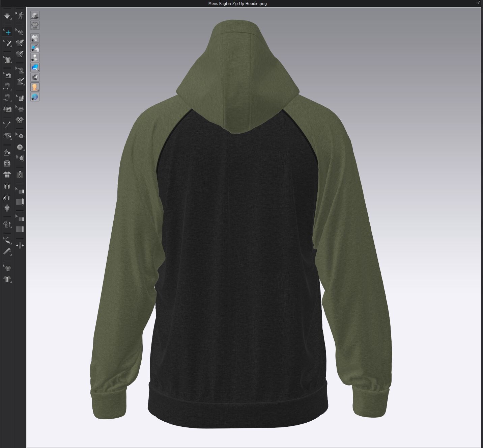Screen dimensions: 483x448
Task: Select the Zipper tool
Action: (x=20, y=174)
